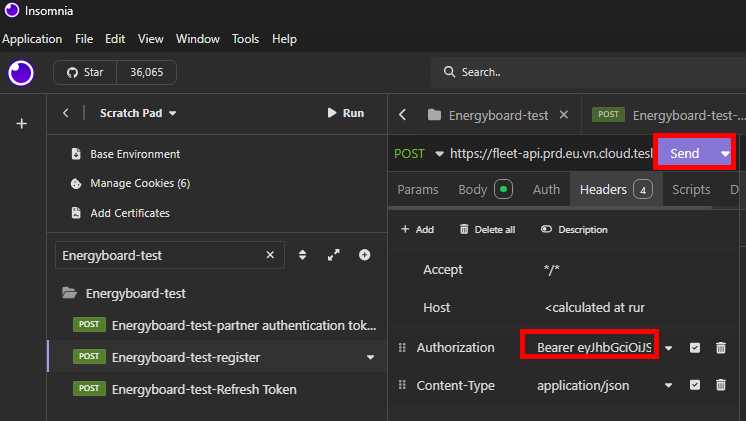Delete the Content-Type header

(721, 385)
